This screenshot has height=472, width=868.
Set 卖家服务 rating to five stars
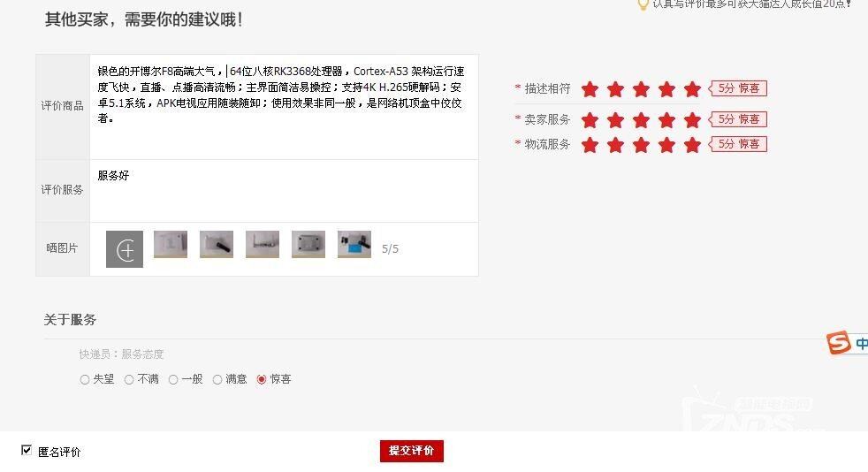pos(692,120)
